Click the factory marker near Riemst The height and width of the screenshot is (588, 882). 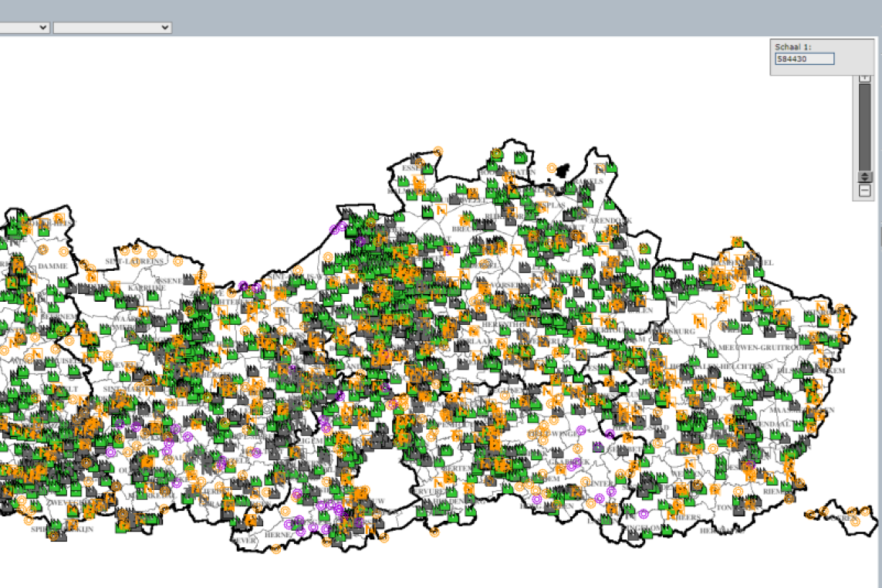point(786,486)
